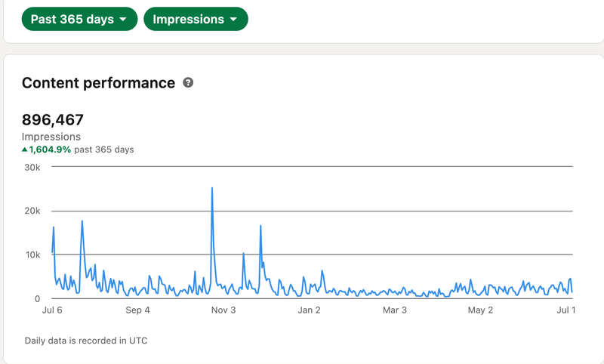Click the 10k y-axis label
Image resolution: width=604 pixels, height=364 pixels.
click(x=31, y=254)
